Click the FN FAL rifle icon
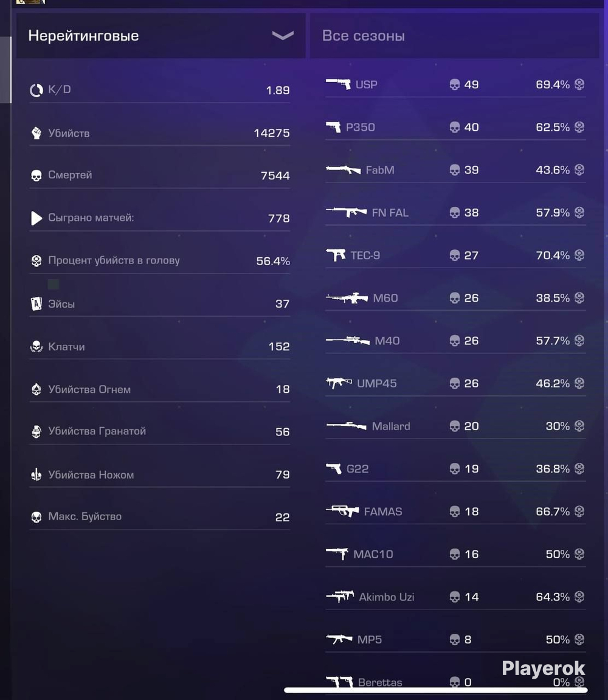This screenshot has height=700, width=608. tap(347, 212)
